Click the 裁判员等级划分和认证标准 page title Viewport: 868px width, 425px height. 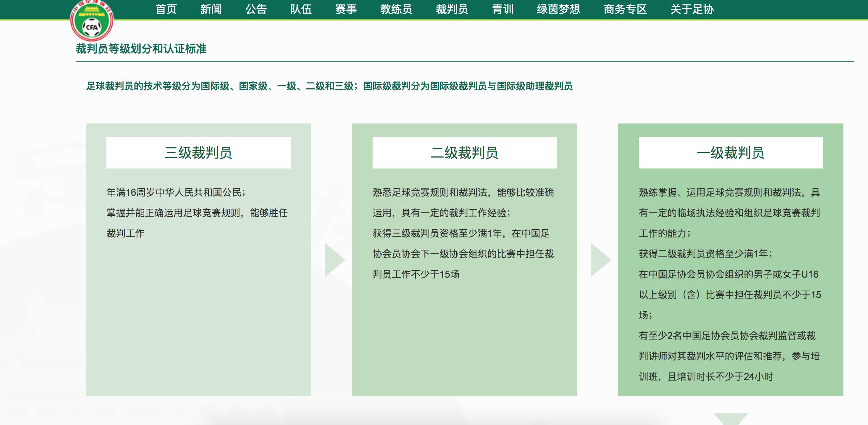coord(142,49)
